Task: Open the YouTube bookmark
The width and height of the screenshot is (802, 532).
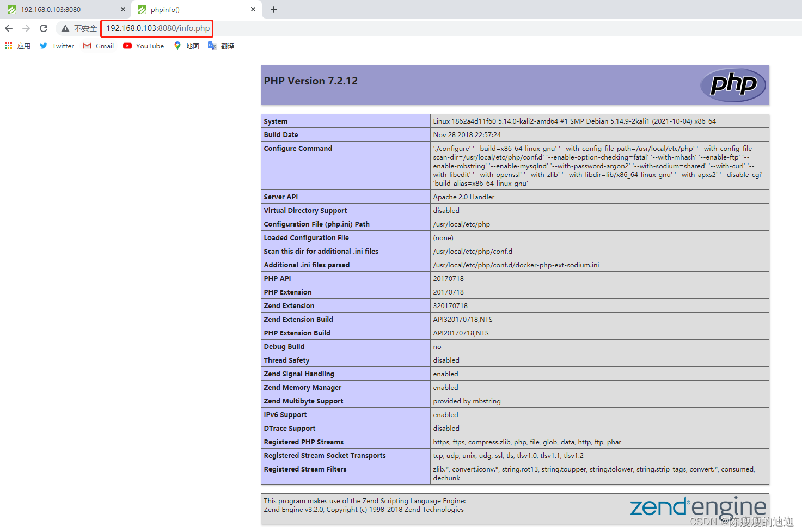Action: point(144,46)
